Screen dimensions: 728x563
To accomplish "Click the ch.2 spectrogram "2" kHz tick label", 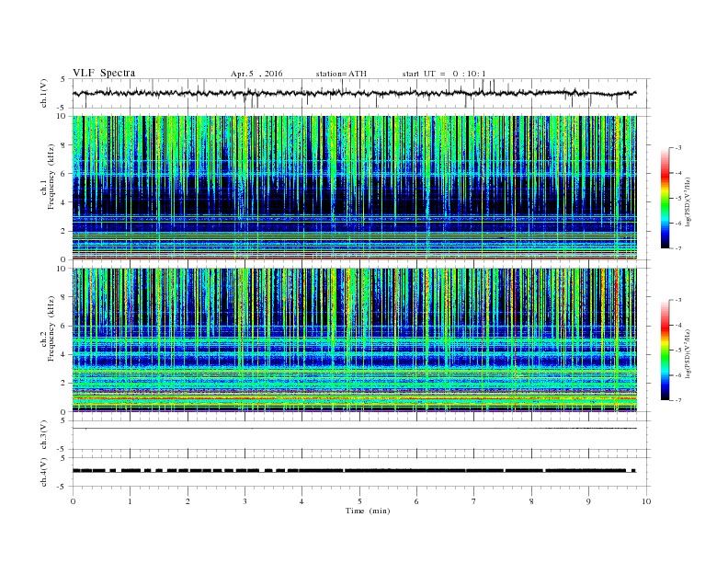I will [x=63, y=383].
